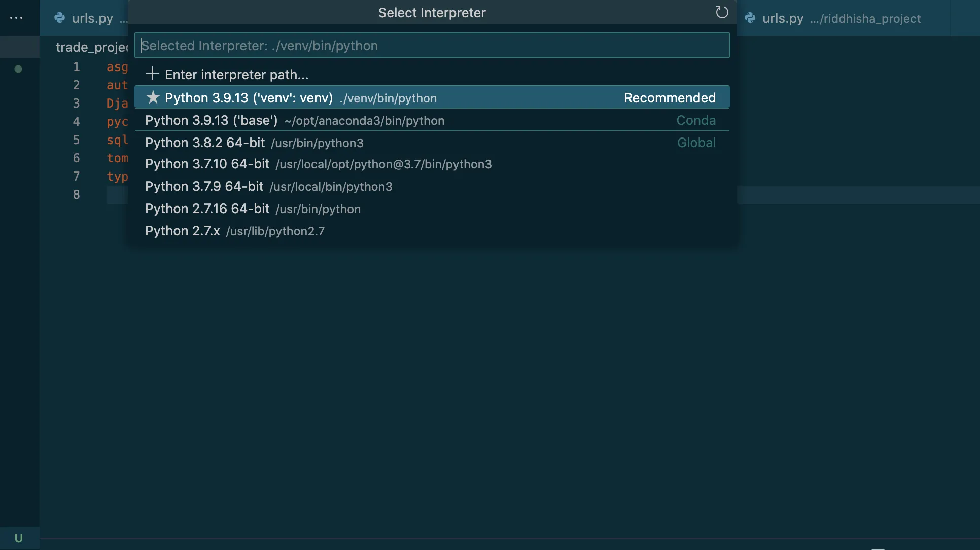The height and width of the screenshot is (550, 980).
Task: Open the three-dots overflow menu
Action: (16, 18)
